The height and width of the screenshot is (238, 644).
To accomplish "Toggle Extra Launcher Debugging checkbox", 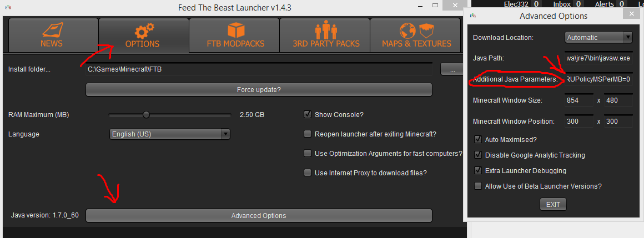I will click(x=477, y=171).
